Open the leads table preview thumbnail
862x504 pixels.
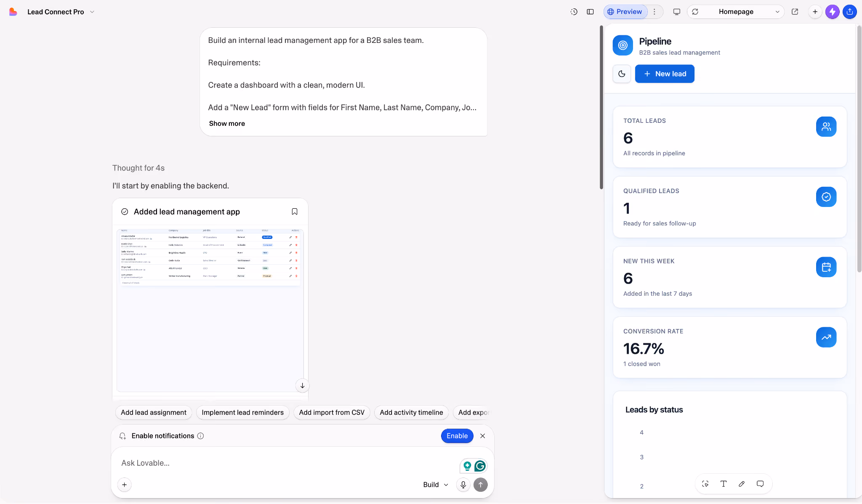click(210, 310)
